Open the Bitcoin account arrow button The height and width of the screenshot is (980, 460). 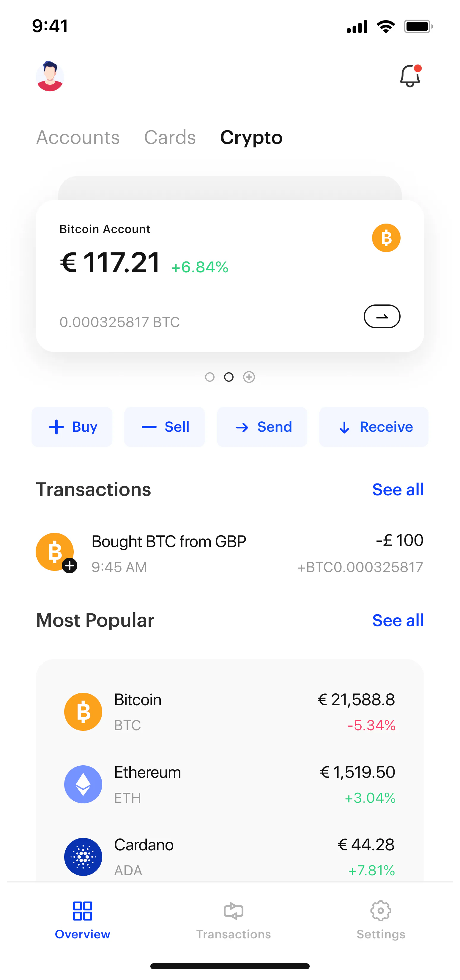click(x=382, y=316)
